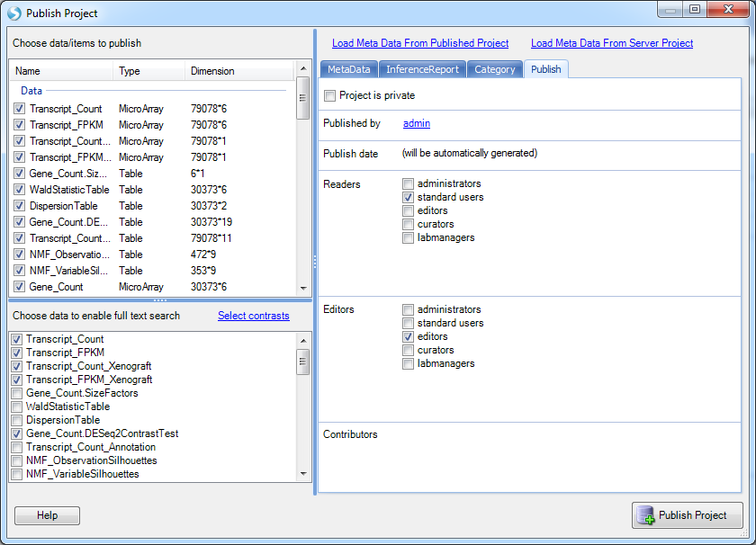The width and height of the screenshot is (756, 545).
Task: Tick curators in the Editors group
Action: point(408,350)
